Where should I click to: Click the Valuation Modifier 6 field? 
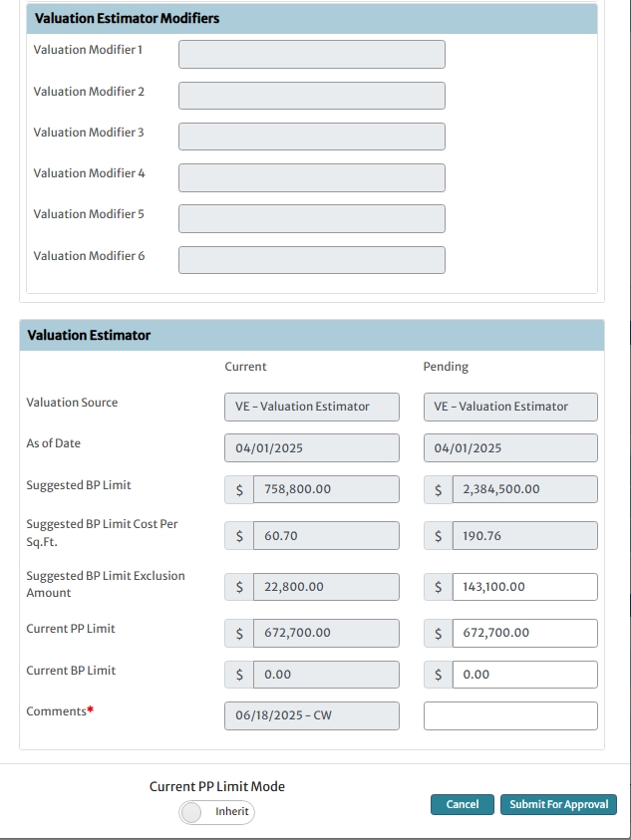(x=311, y=259)
